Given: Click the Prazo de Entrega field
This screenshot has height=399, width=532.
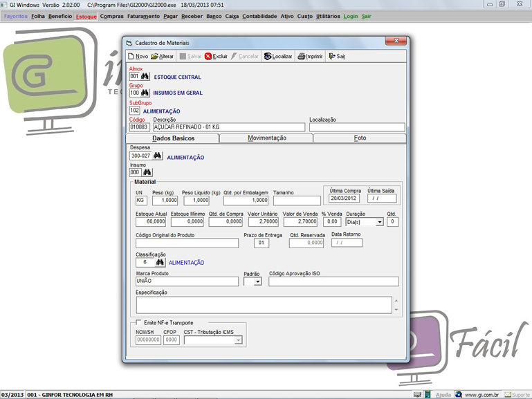Looking at the screenshot, I should pyautogui.click(x=262, y=243).
